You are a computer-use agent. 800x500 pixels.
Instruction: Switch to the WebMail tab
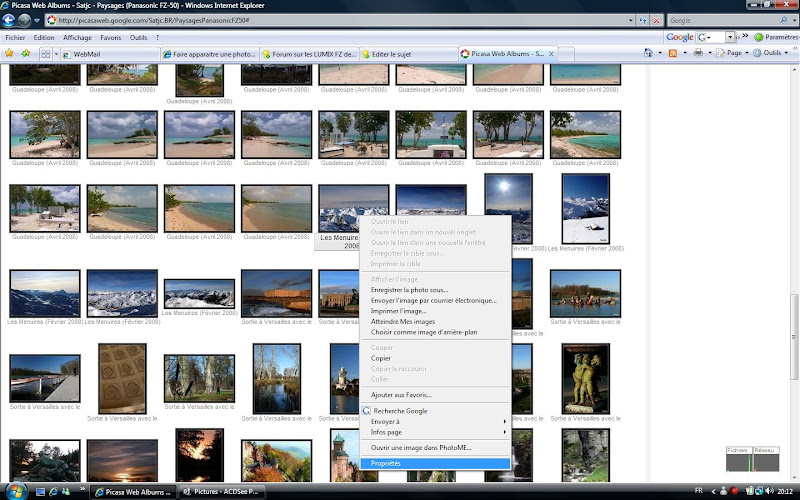[x=110, y=54]
